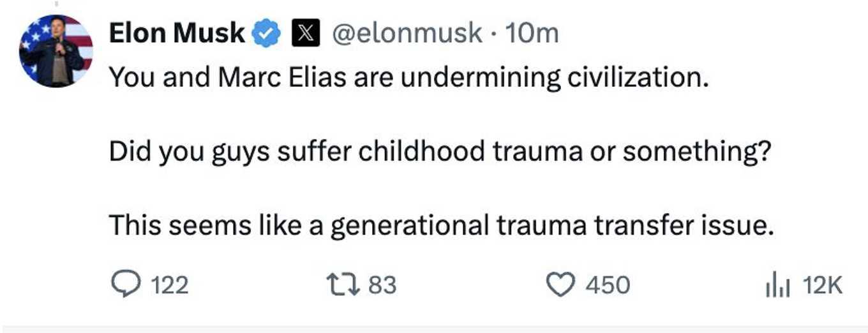
Task: Click the black X affiliation badge
Action: point(306,34)
